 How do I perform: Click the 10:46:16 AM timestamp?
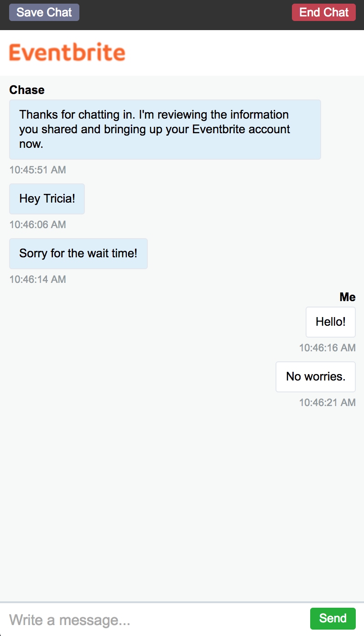[x=327, y=348]
